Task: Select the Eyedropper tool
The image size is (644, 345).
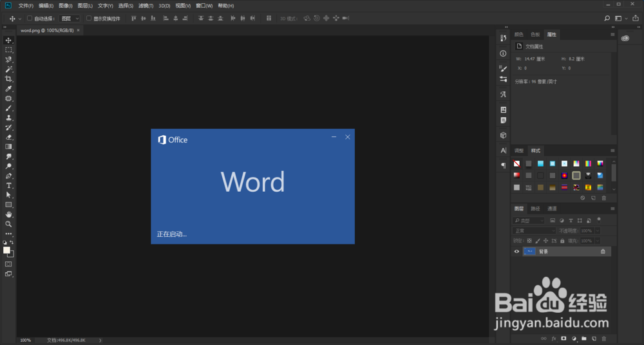Action: (8, 89)
